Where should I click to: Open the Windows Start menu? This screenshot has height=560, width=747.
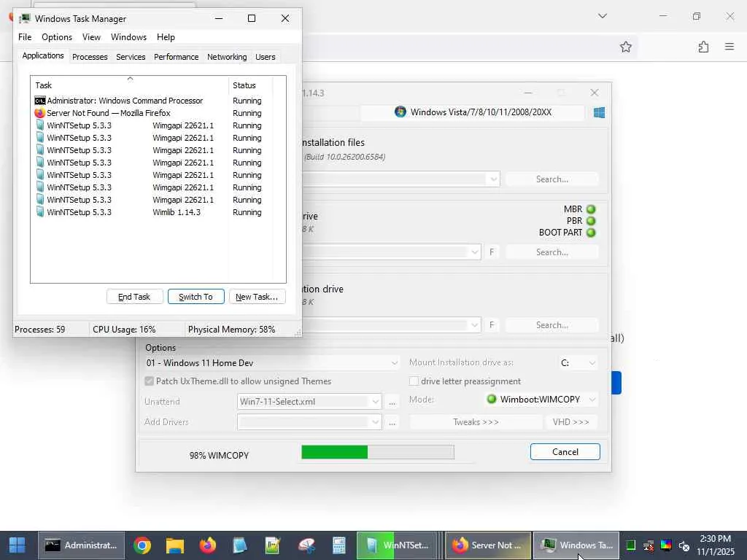click(x=18, y=545)
